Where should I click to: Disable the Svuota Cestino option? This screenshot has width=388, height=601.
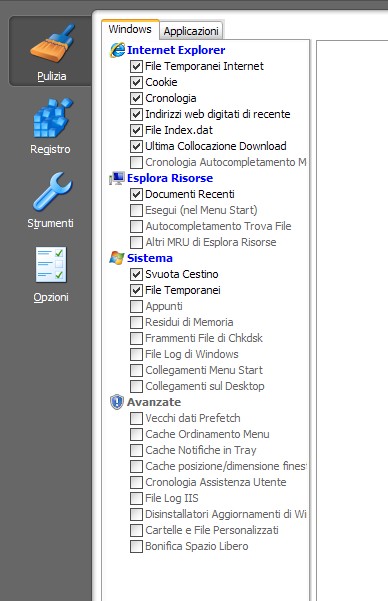coord(136,274)
